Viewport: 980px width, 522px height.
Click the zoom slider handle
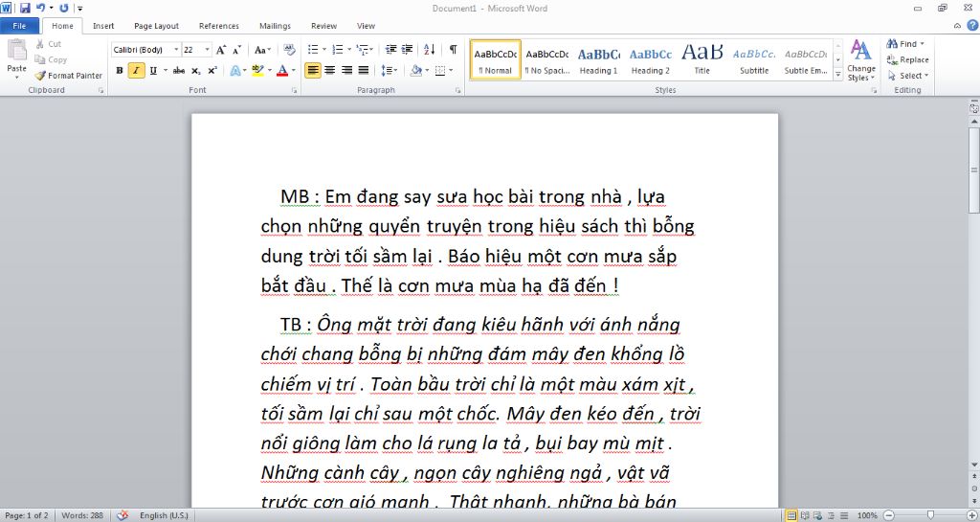(x=930, y=515)
